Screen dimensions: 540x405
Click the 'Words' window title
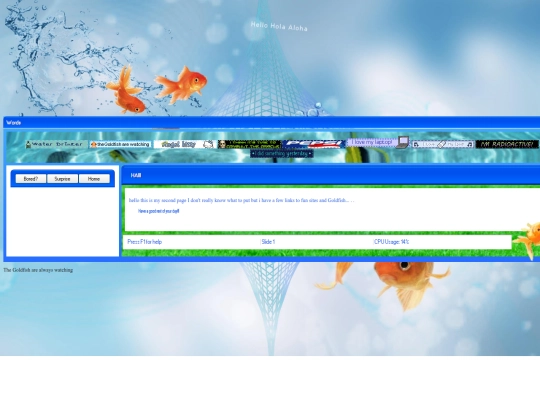(x=13, y=123)
